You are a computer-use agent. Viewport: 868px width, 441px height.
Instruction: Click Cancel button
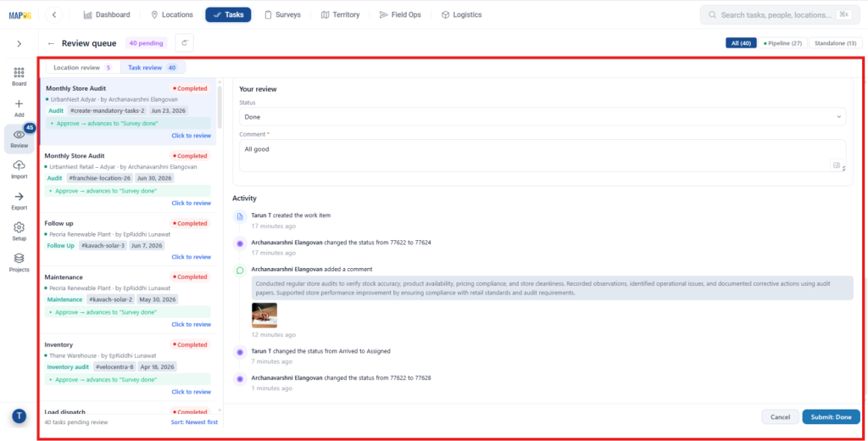click(780, 417)
